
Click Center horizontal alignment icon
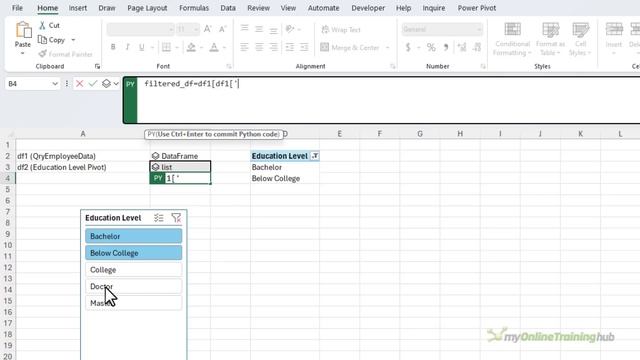259,47
